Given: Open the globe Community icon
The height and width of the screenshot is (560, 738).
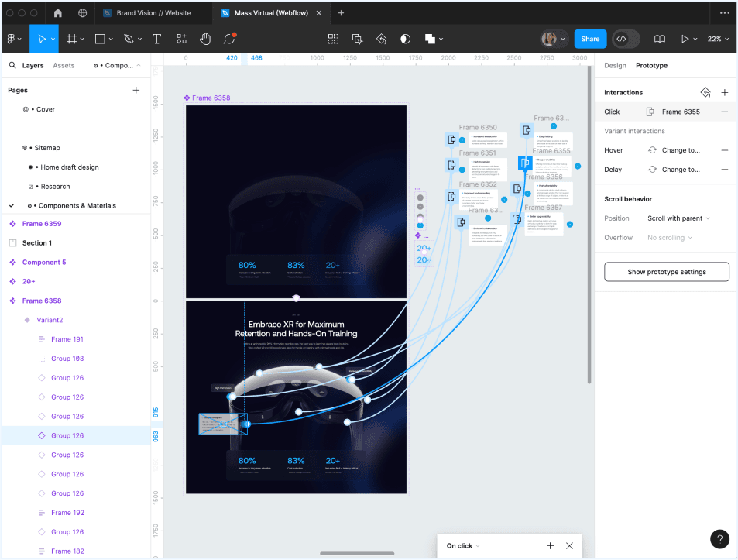Looking at the screenshot, I should (82, 12).
